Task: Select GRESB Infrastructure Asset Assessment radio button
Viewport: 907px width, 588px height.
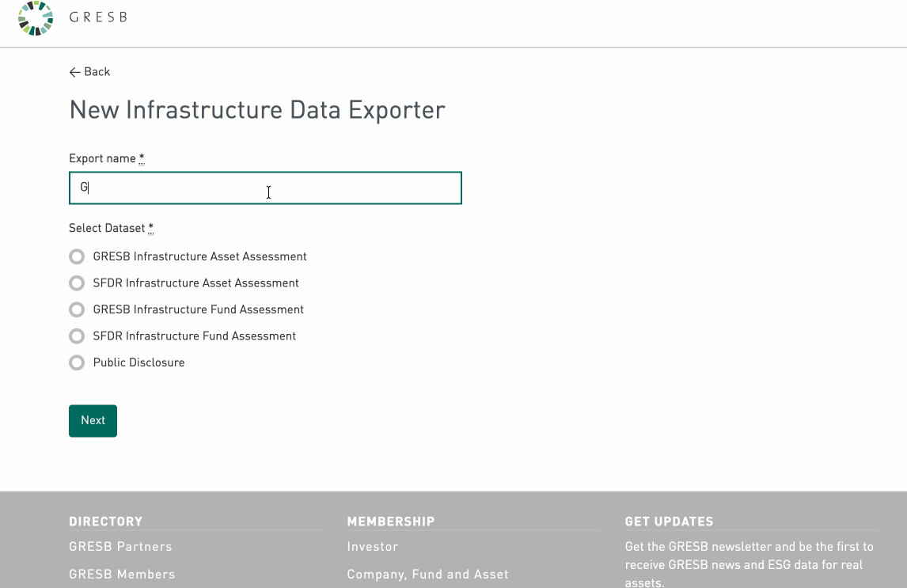Action: point(77,256)
